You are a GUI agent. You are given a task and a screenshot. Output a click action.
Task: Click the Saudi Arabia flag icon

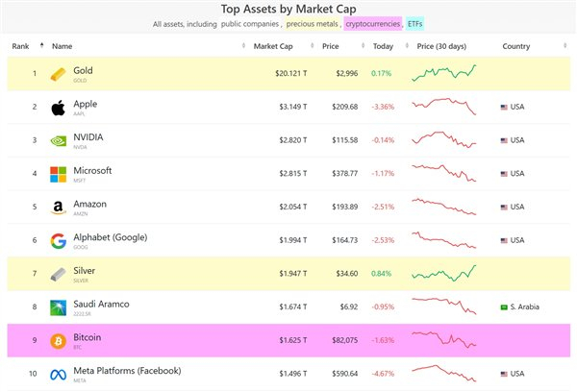pos(504,308)
